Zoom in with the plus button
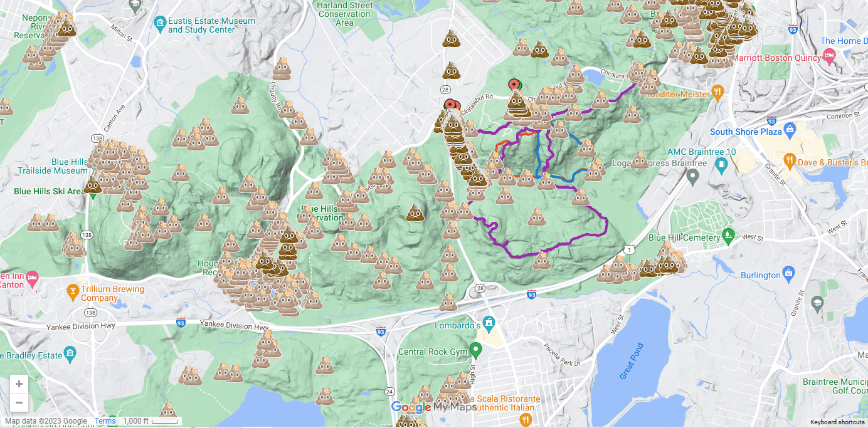Screen dimensions: 868x428 point(19,384)
